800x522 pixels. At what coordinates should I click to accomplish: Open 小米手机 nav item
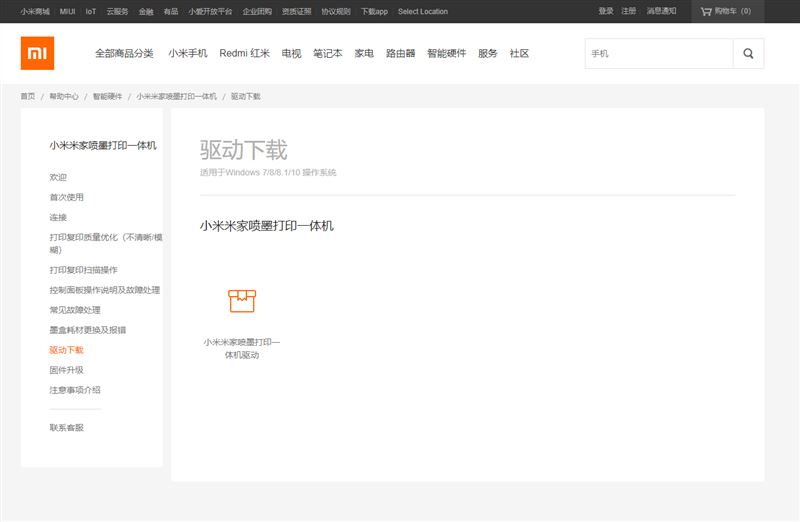pos(188,53)
